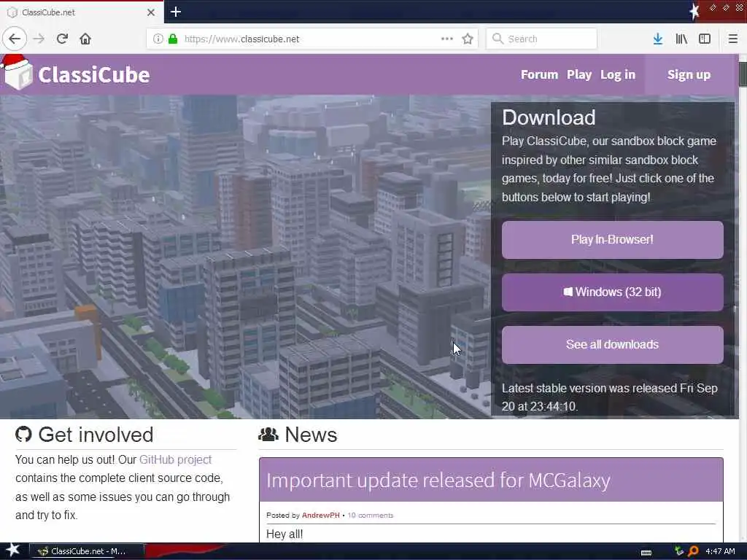Click the browser Search box

[541, 39]
